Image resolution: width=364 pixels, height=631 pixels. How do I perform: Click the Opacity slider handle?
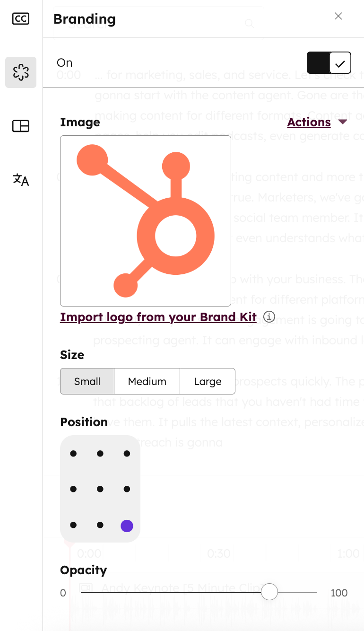269,592
